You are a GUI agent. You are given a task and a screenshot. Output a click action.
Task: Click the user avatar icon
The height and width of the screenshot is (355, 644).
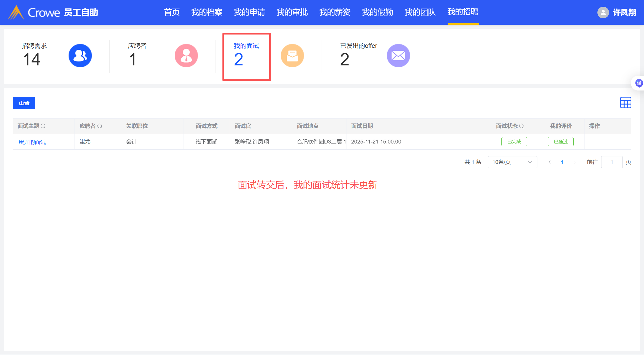(x=603, y=12)
